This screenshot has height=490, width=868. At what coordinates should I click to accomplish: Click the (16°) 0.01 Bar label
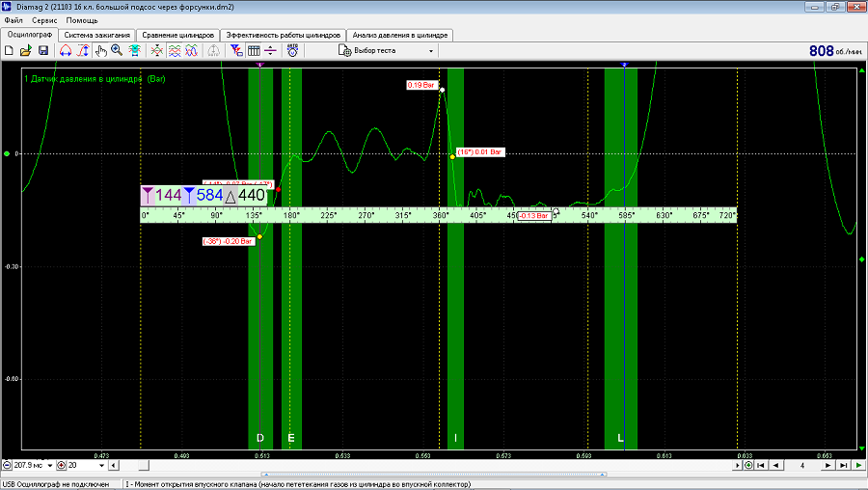tap(480, 151)
